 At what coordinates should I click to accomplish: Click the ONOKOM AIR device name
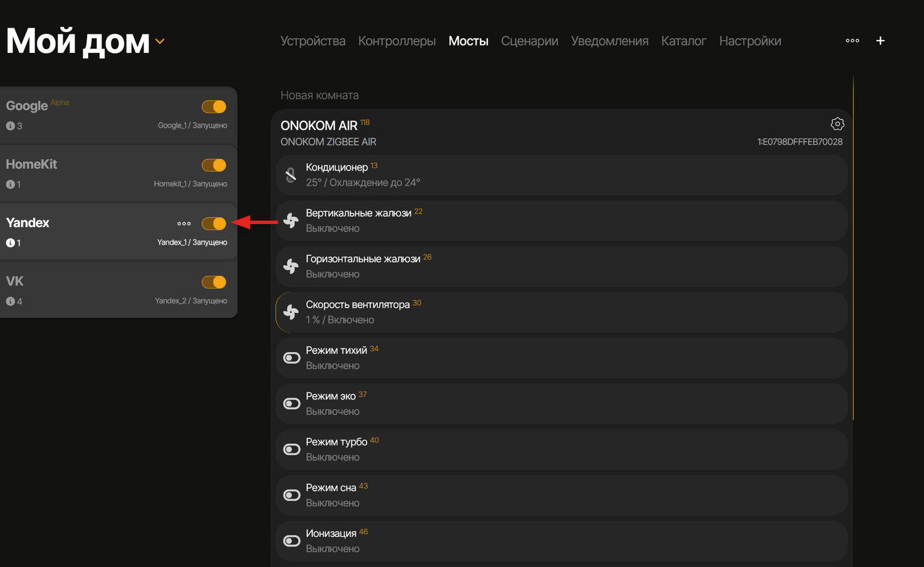click(319, 125)
